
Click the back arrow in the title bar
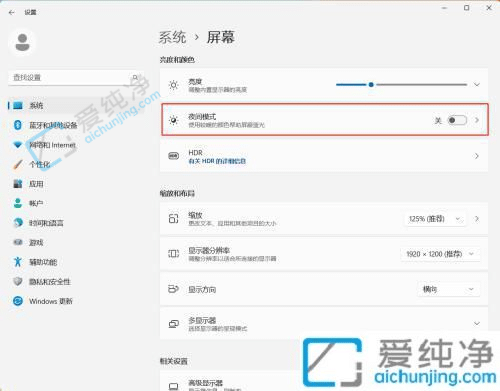coord(12,12)
